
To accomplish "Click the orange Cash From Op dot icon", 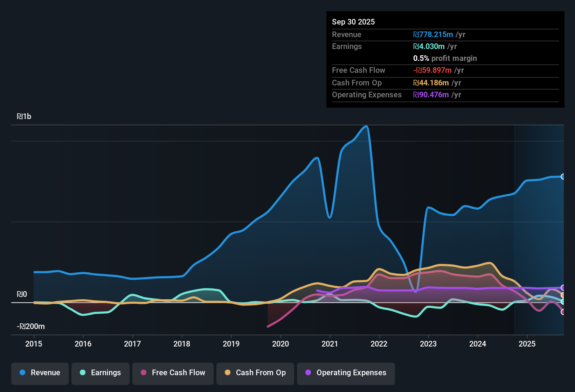I will (x=227, y=373).
